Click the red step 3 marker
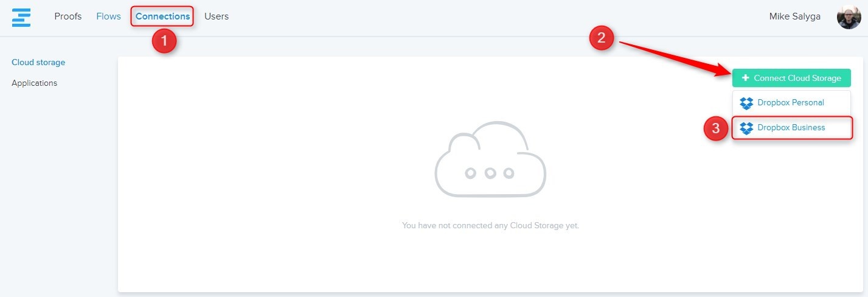868x297 pixels. [716, 128]
